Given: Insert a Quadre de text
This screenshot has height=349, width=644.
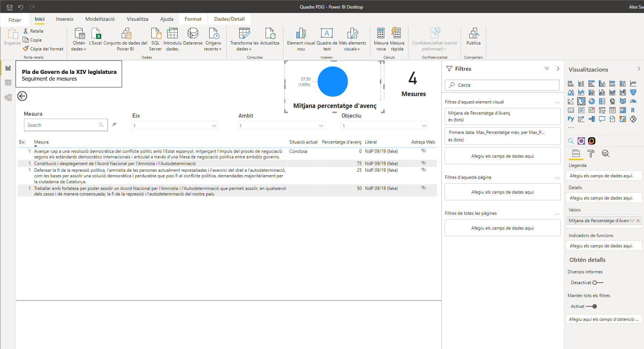Looking at the screenshot, I should (x=327, y=39).
